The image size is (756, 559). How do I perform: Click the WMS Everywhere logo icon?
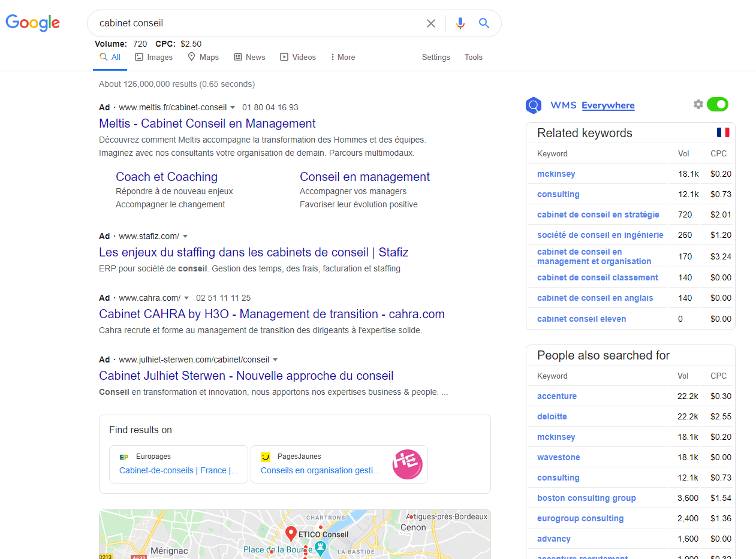tap(534, 105)
